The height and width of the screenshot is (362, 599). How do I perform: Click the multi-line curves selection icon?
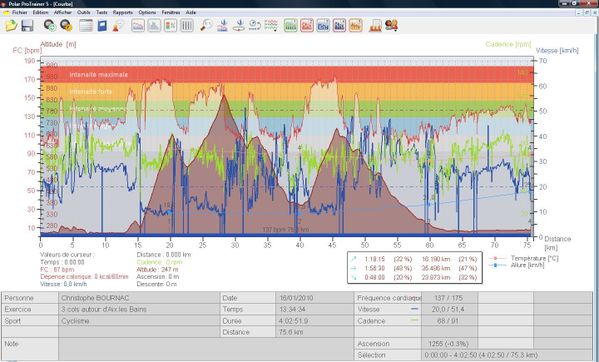coord(271,26)
